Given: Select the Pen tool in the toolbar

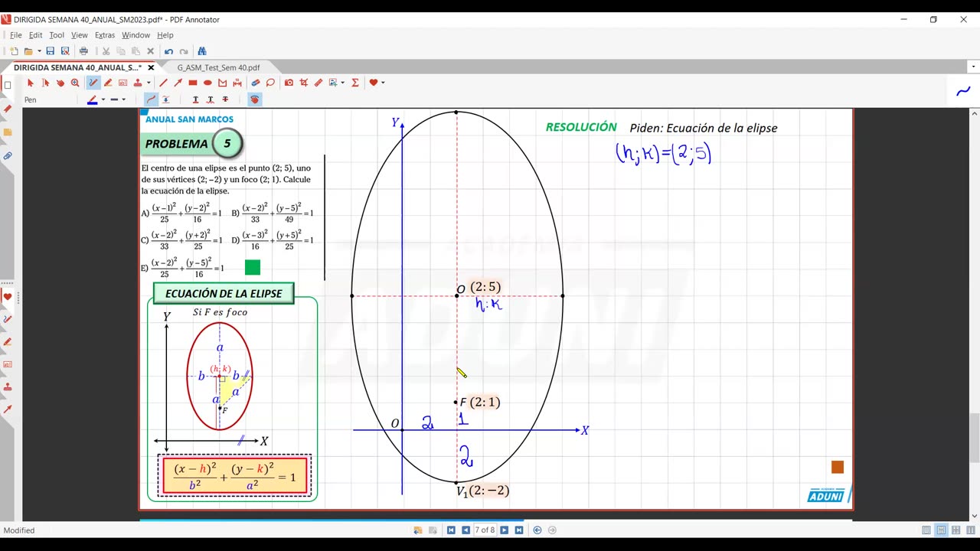Looking at the screenshot, I should pyautogui.click(x=93, y=83).
